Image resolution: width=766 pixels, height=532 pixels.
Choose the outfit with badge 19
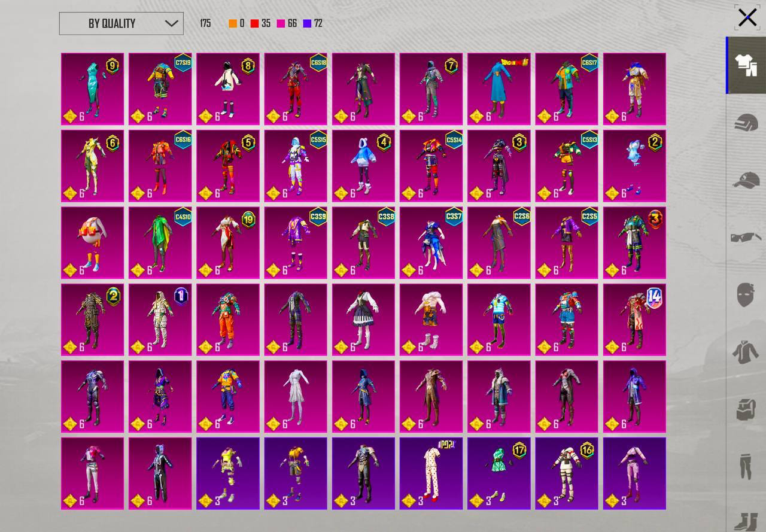tap(228, 243)
